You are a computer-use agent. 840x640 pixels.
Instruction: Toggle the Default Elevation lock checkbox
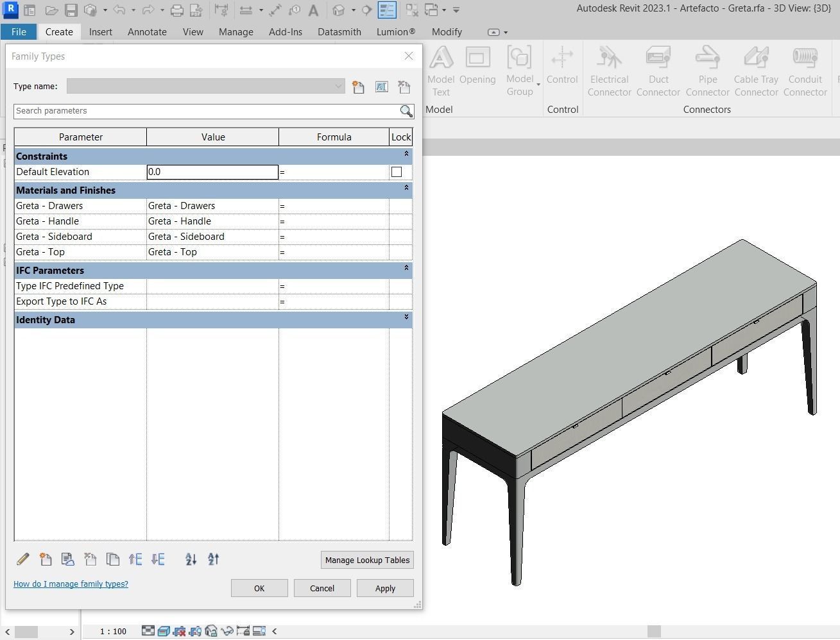pyautogui.click(x=397, y=172)
